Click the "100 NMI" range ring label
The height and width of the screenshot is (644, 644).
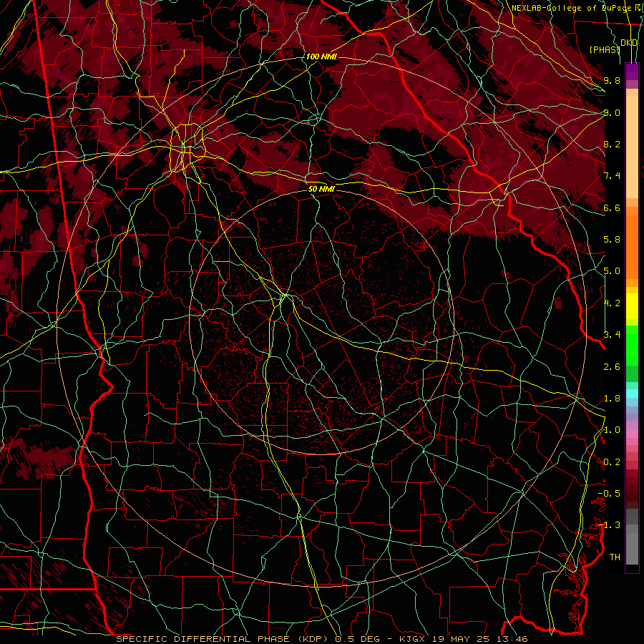coord(321,57)
